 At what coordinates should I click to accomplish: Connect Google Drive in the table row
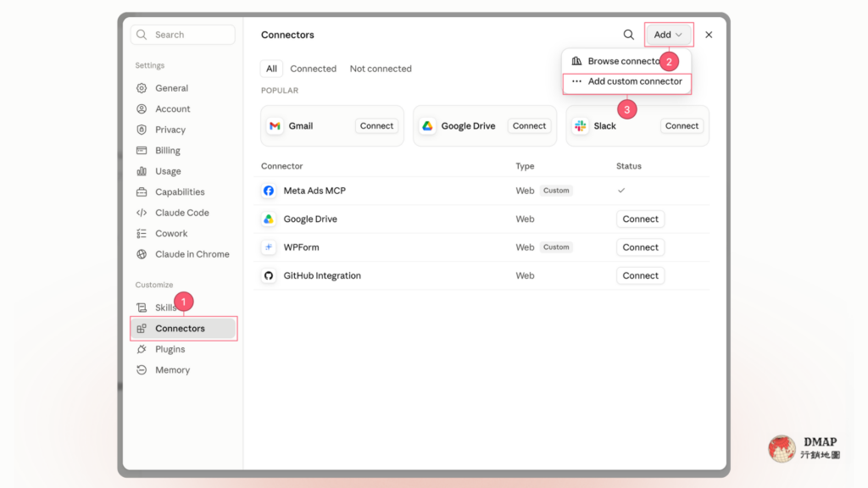tap(641, 219)
